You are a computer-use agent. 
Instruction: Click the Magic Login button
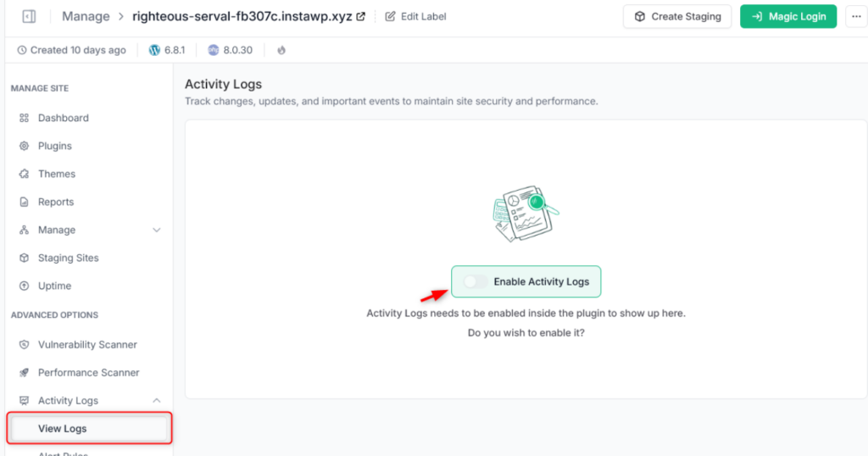click(788, 17)
